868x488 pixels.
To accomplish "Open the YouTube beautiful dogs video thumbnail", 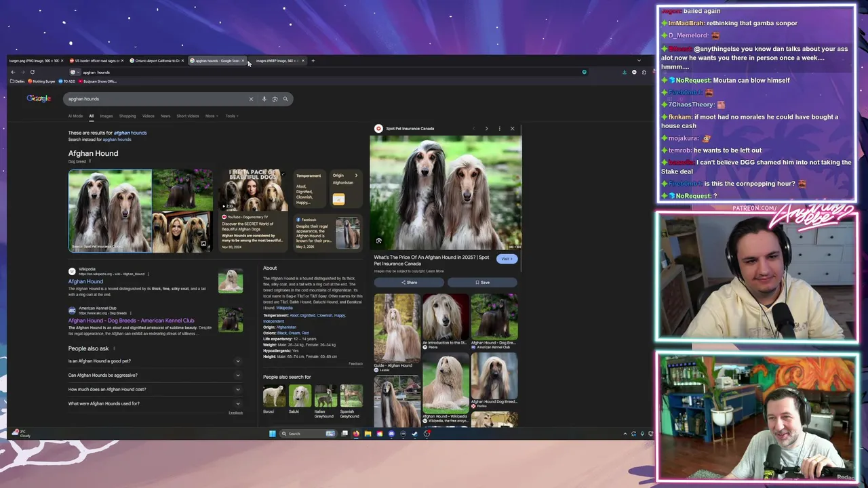I will (252, 190).
